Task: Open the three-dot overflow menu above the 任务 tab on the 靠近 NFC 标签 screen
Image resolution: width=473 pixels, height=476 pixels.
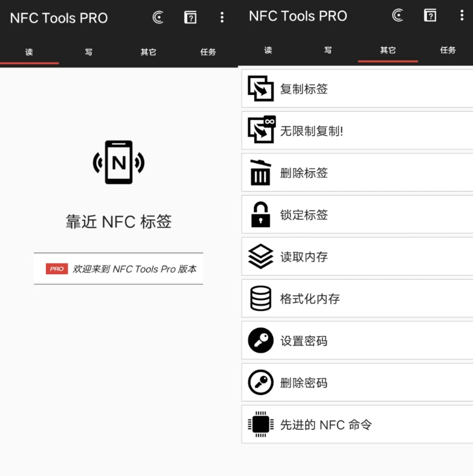Action: tap(222, 18)
